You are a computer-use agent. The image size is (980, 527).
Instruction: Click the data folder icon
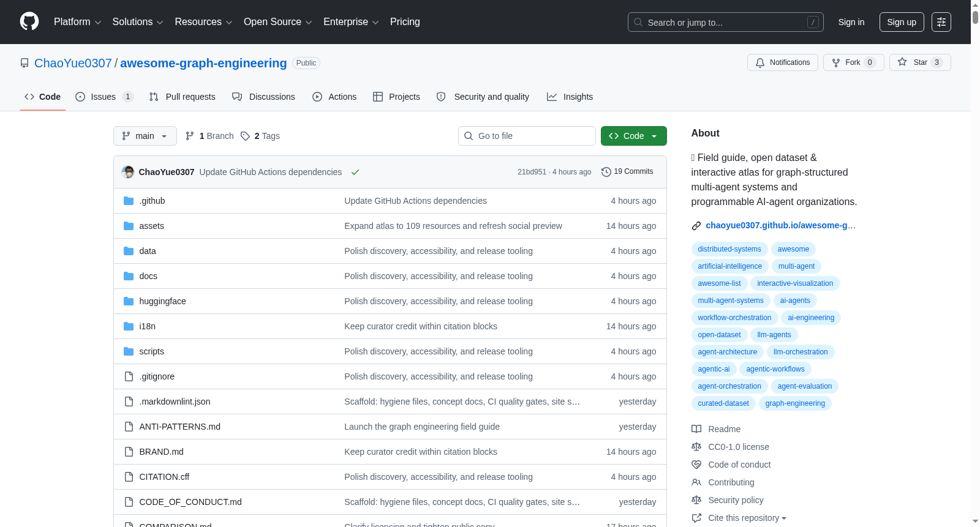(129, 251)
